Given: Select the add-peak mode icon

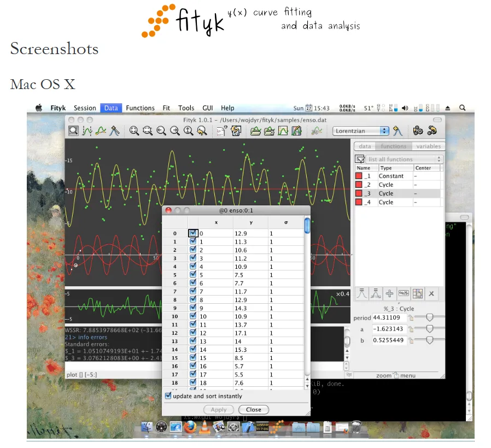Looking at the screenshot, I should [114, 131].
